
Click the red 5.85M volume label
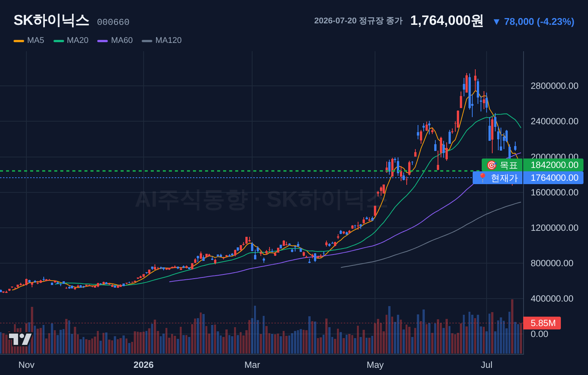pyautogui.click(x=543, y=323)
